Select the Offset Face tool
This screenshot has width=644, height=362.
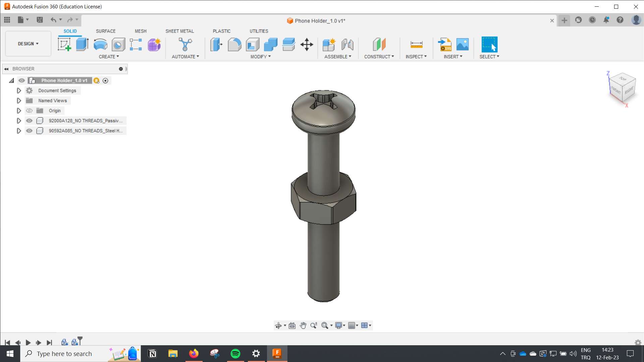pyautogui.click(x=289, y=44)
